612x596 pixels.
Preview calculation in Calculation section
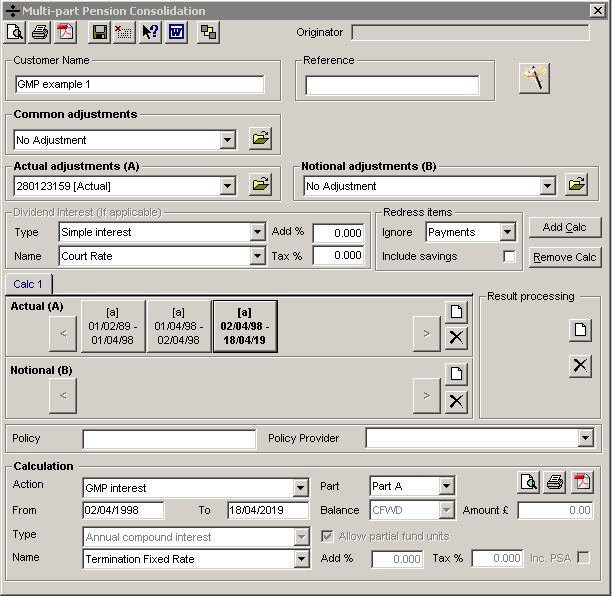(529, 482)
